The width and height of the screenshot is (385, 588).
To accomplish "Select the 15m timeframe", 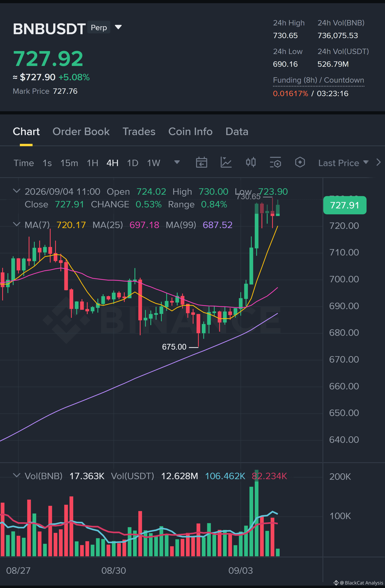I will 69,163.
